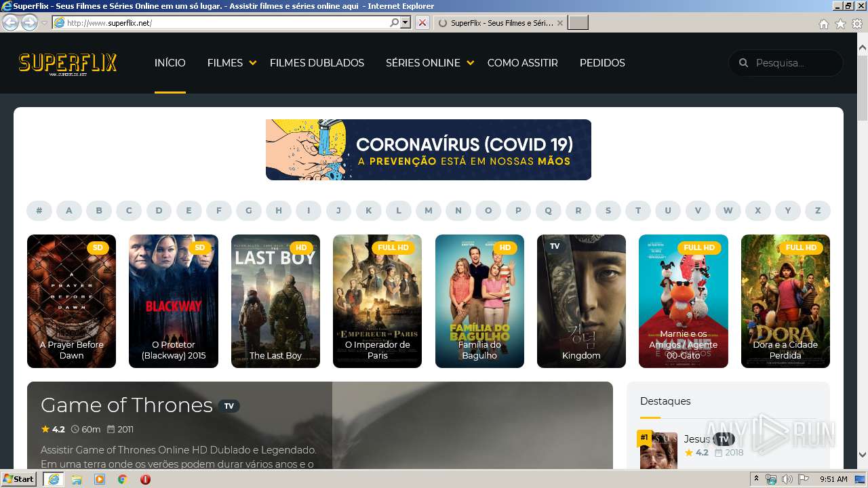The height and width of the screenshot is (488, 868).
Task: Open the media player taskbar icon
Action: [100, 479]
